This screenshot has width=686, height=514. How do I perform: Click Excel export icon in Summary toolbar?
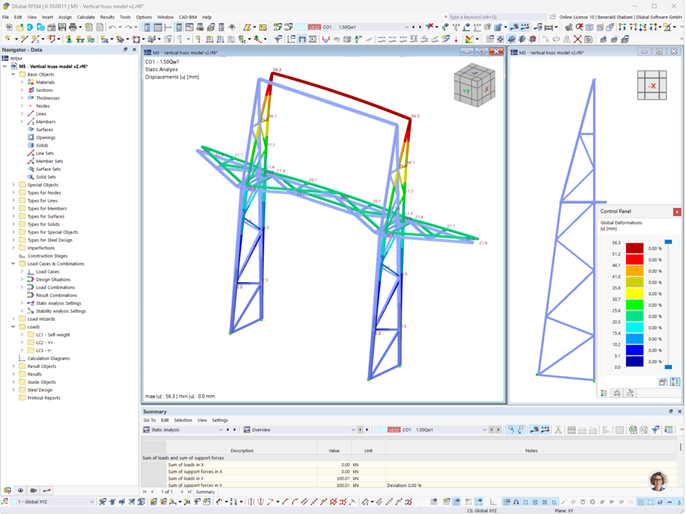(633, 430)
